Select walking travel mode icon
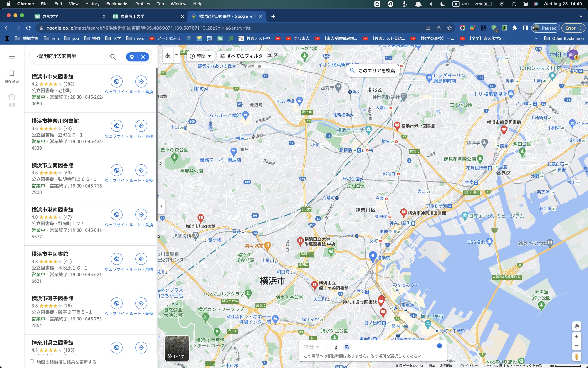Image resolution: width=588 pixels, height=368 pixels. coord(336,347)
